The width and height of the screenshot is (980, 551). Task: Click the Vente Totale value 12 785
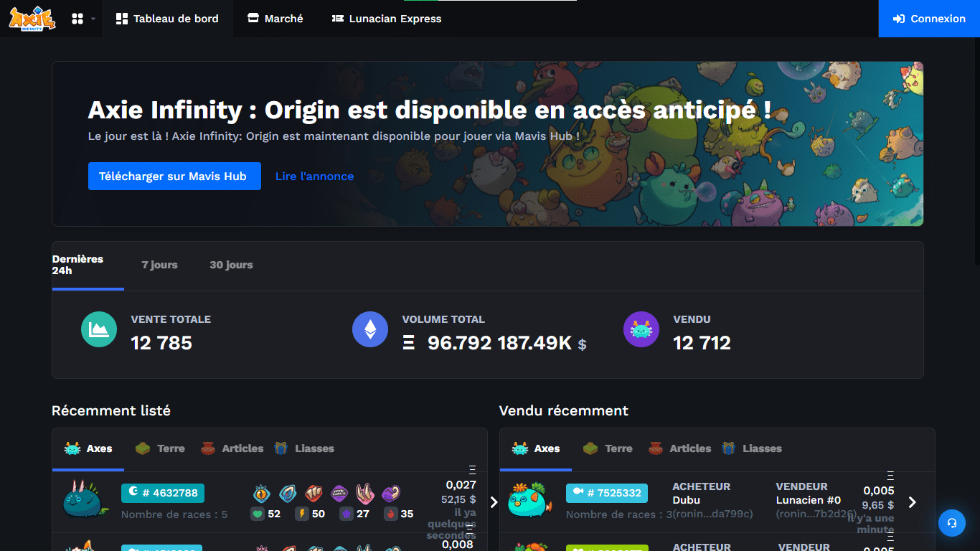coord(161,343)
